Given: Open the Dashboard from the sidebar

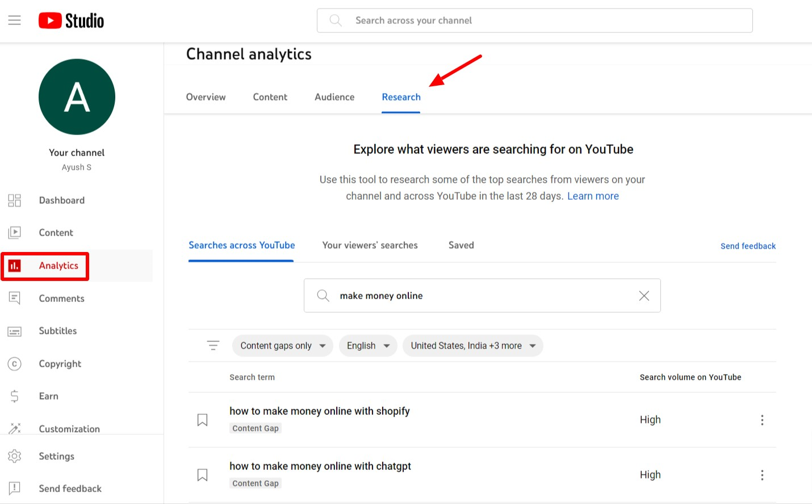Looking at the screenshot, I should [x=61, y=200].
